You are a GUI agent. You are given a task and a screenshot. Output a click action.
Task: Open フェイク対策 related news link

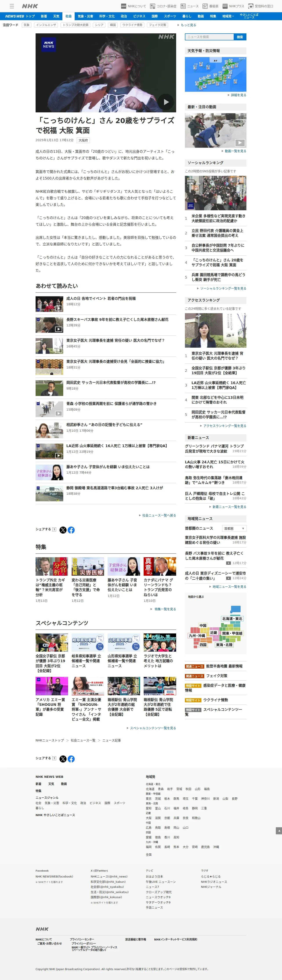point(217,676)
